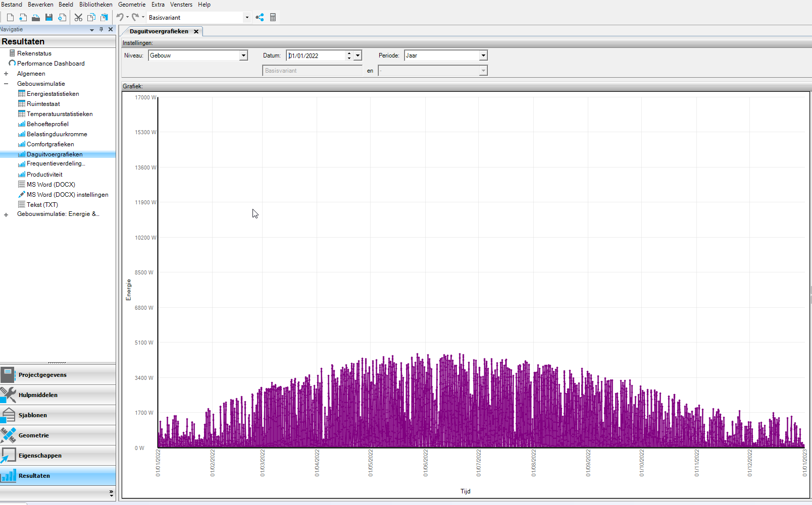Screen dimensions: 812x505
Task: Click the calculator icon in the toolbar
Action: coord(273,18)
